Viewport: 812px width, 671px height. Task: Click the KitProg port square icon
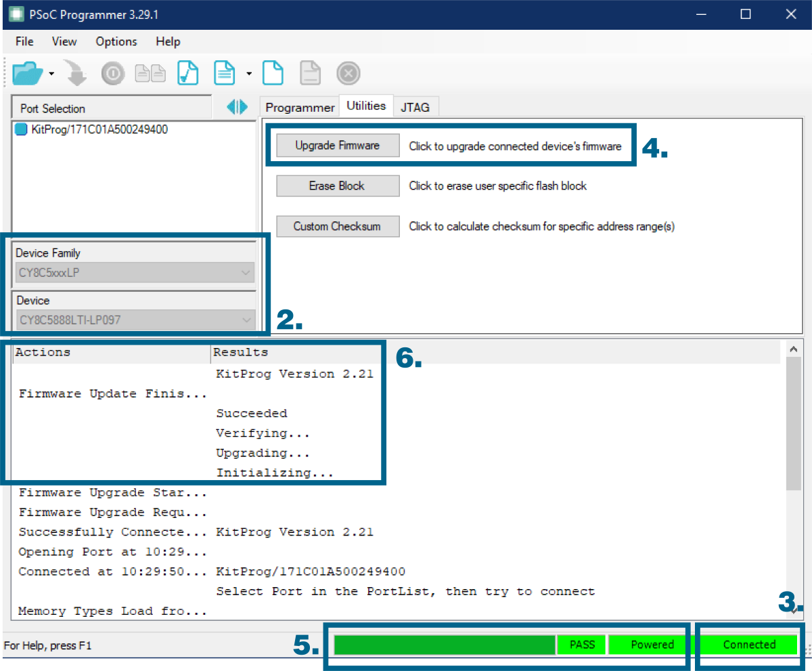point(21,129)
